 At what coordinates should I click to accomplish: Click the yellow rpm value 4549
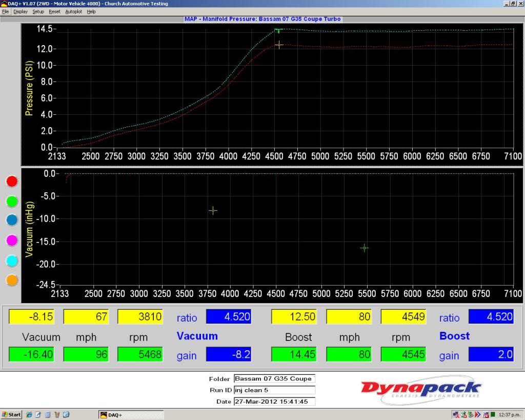tap(403, 316)
